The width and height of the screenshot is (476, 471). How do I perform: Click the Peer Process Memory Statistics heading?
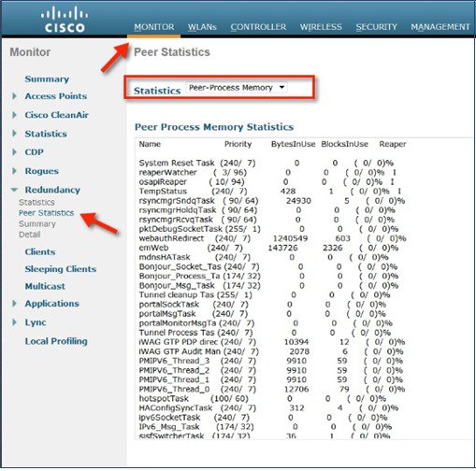[x=214, y=127]
